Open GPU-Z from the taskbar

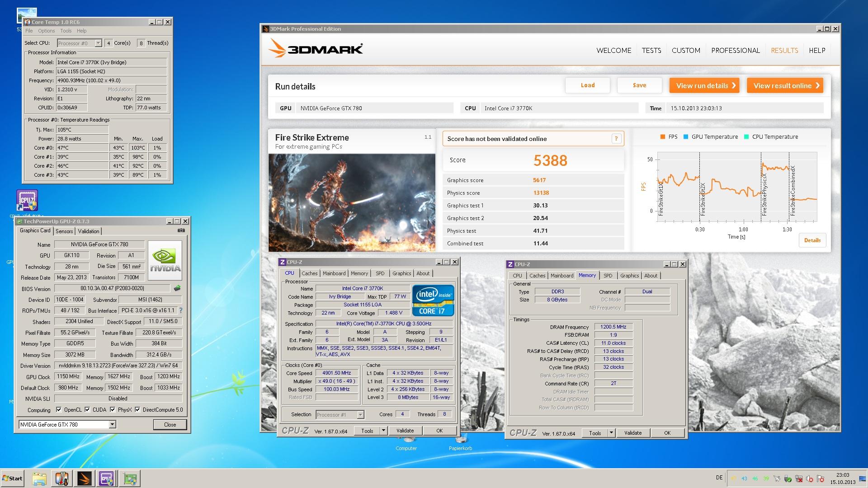pos(130,479)
